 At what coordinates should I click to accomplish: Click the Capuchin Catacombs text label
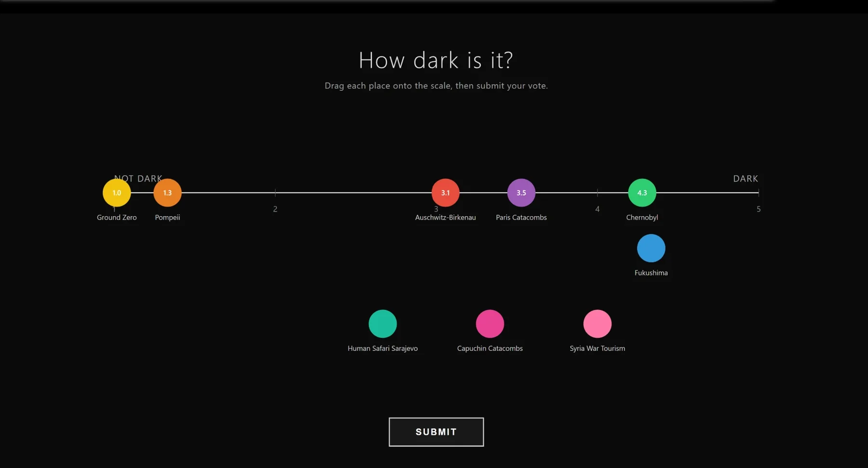[490, 348]
